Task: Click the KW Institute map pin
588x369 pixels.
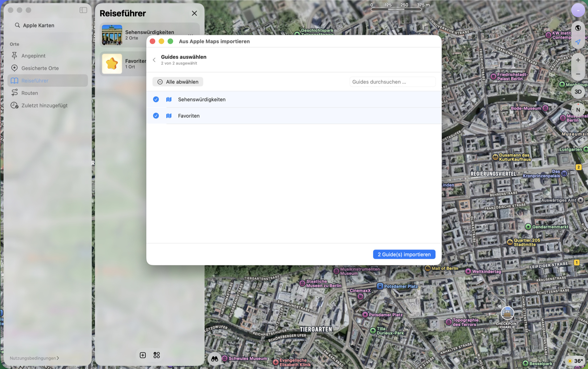Action: [x=548, y=35]
